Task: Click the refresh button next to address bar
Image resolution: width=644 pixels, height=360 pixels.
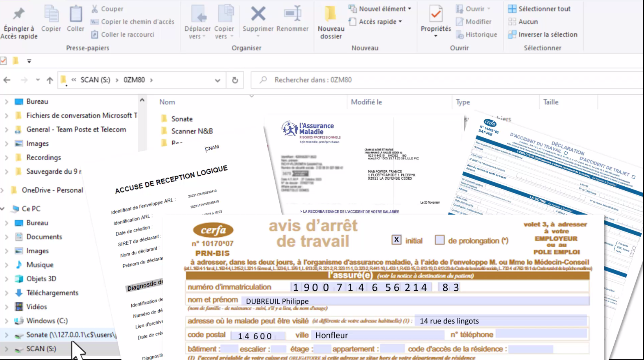Action: (x=235, y=80)
